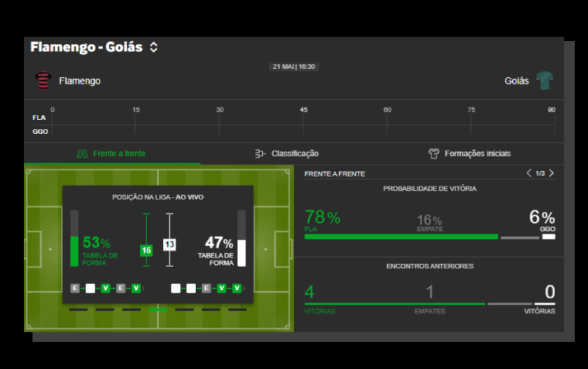This screenshot has width=588, height=369.
Task: Click the 6% Goiás win probability
Action: (x=542, y=217)
